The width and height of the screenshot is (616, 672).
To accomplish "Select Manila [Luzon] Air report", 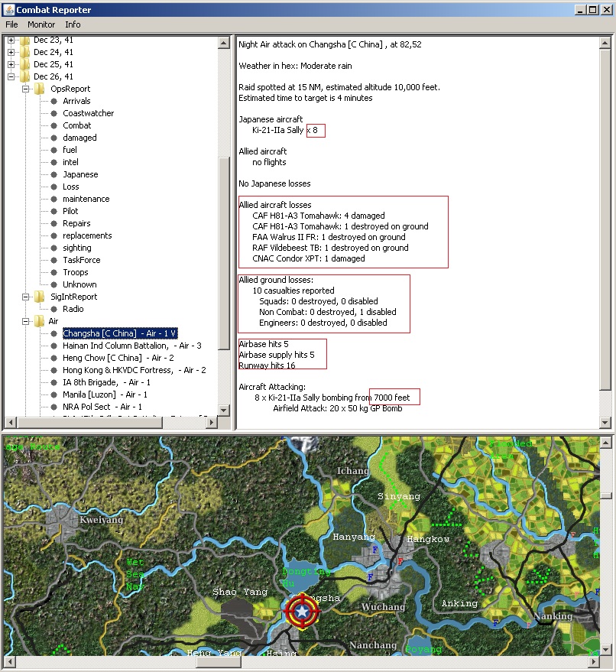I will click(x=105, y=394).
